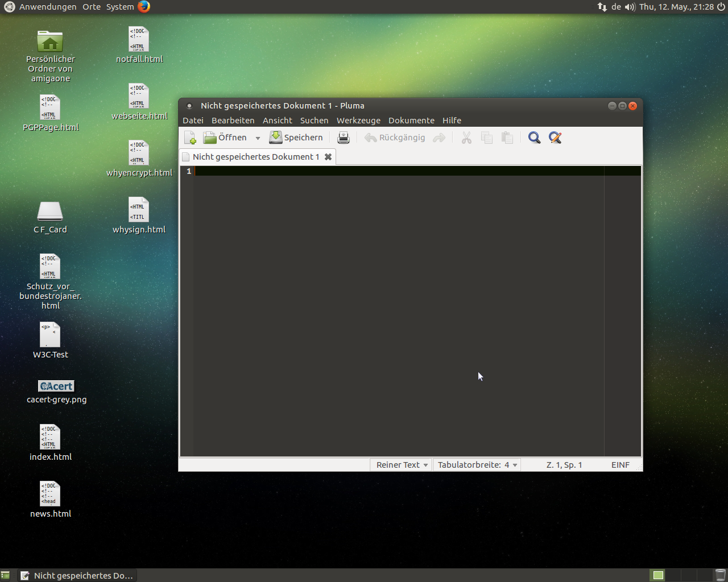Viewport: 728px width, 582px height.
Task: Click the magnifier search icon
Action: [x=534, y=138]
